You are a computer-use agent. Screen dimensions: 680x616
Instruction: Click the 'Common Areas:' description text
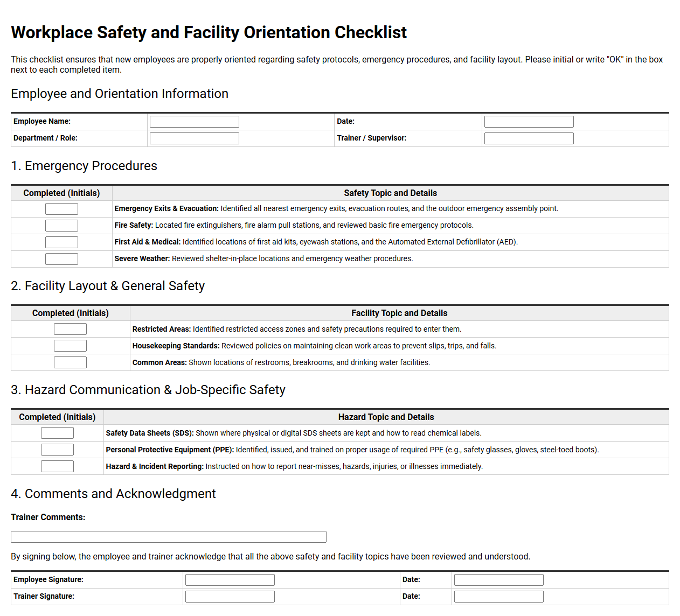click(281, 362)
